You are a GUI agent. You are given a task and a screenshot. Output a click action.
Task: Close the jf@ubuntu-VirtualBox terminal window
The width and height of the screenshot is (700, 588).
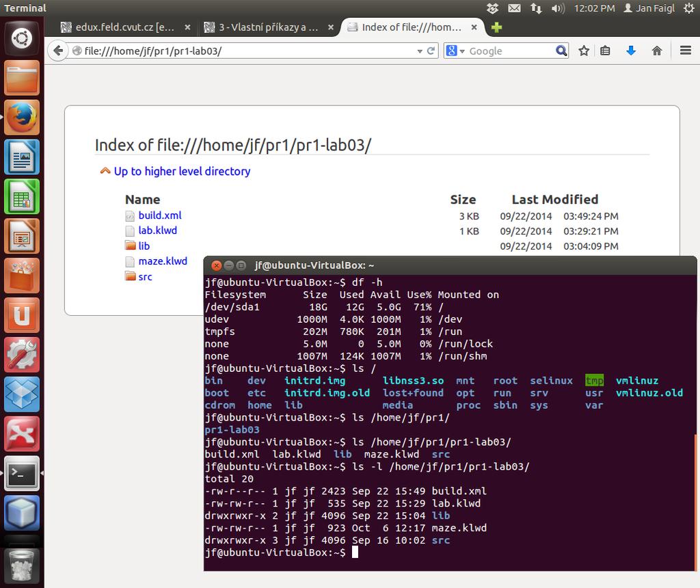coord(216,266)
